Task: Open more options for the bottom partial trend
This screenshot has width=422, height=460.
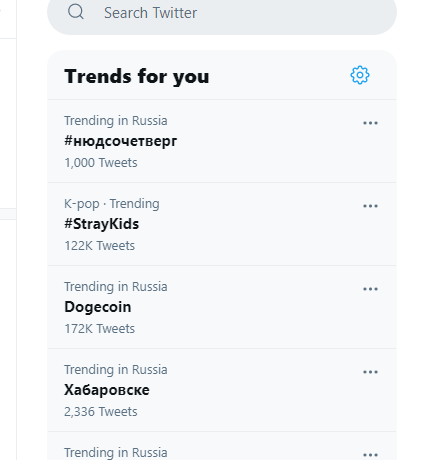Action: click(x=370, y=455)
